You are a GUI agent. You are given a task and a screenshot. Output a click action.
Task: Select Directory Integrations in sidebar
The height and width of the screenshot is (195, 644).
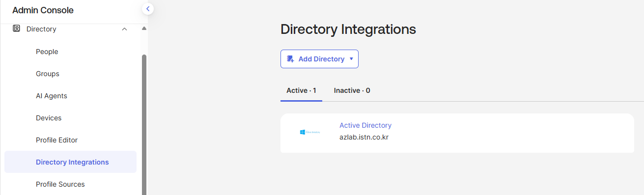[70, 162]
